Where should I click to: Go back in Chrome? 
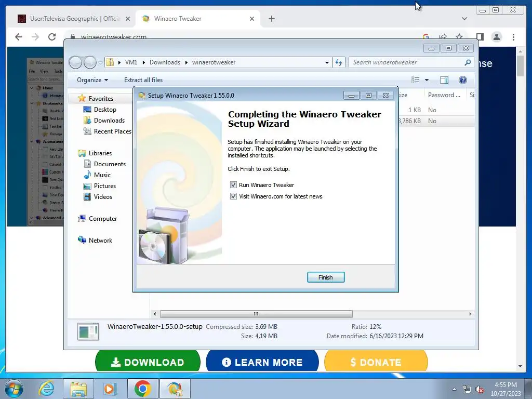click(19, 37)
